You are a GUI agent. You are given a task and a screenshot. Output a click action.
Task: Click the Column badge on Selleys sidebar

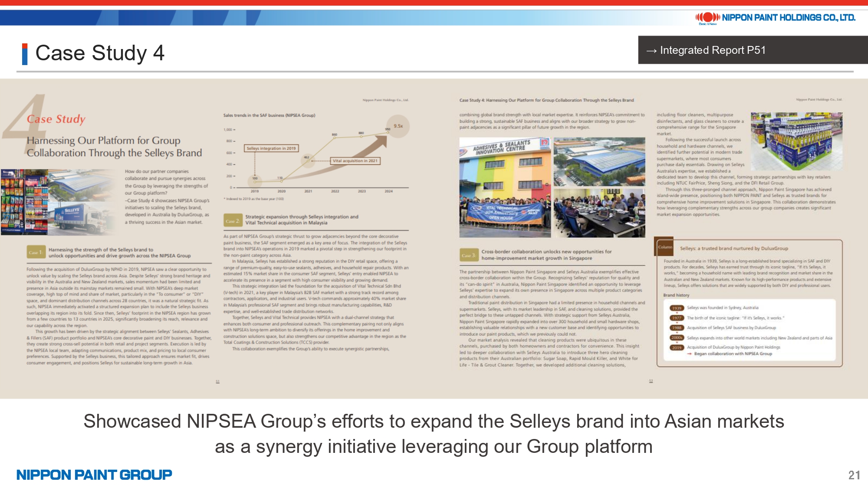(664, 246)
